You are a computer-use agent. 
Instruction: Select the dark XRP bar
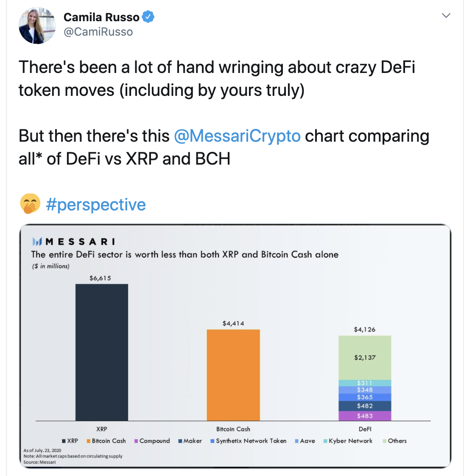(x=102, y=352)
